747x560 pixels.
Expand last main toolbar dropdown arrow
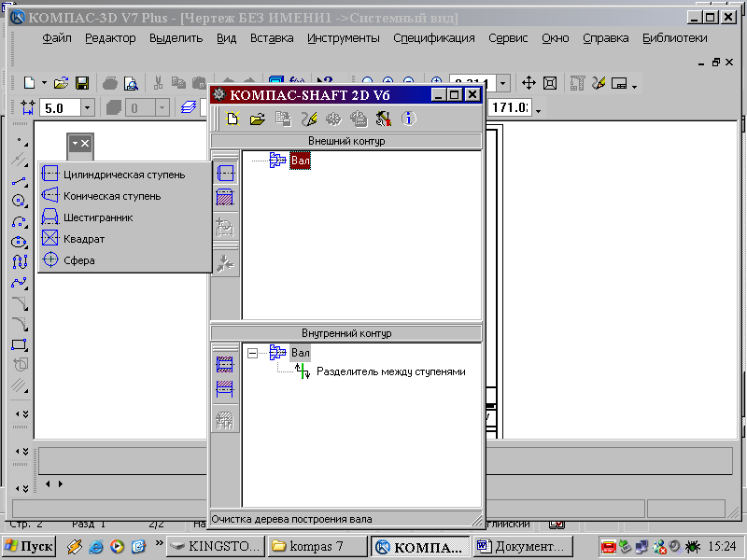coord(634,87)
